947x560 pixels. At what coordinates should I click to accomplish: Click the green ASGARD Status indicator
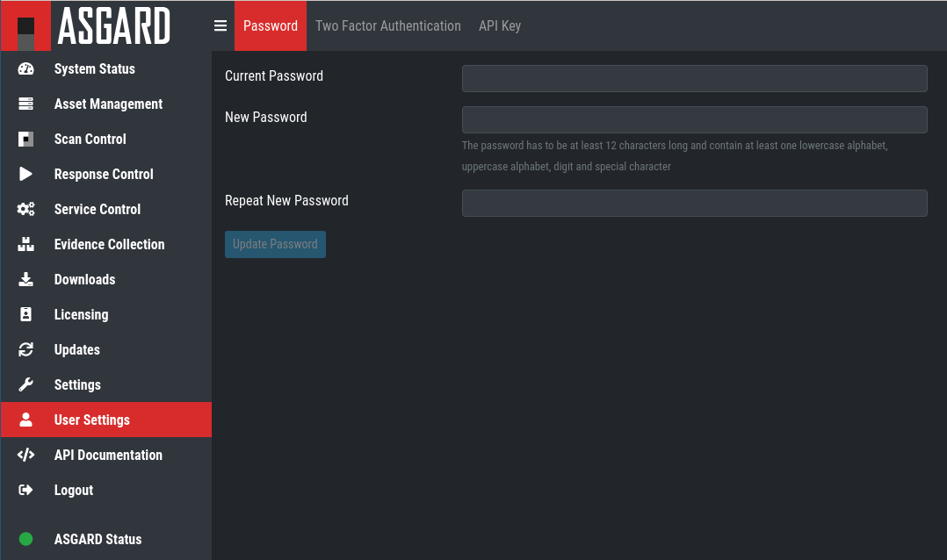[26, 539]
